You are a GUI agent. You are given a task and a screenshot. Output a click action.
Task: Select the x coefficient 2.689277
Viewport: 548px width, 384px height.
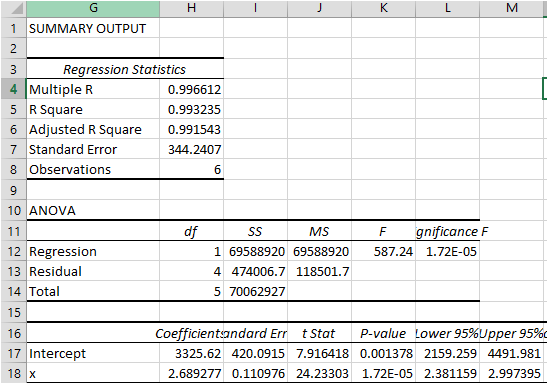pos(192,373)
